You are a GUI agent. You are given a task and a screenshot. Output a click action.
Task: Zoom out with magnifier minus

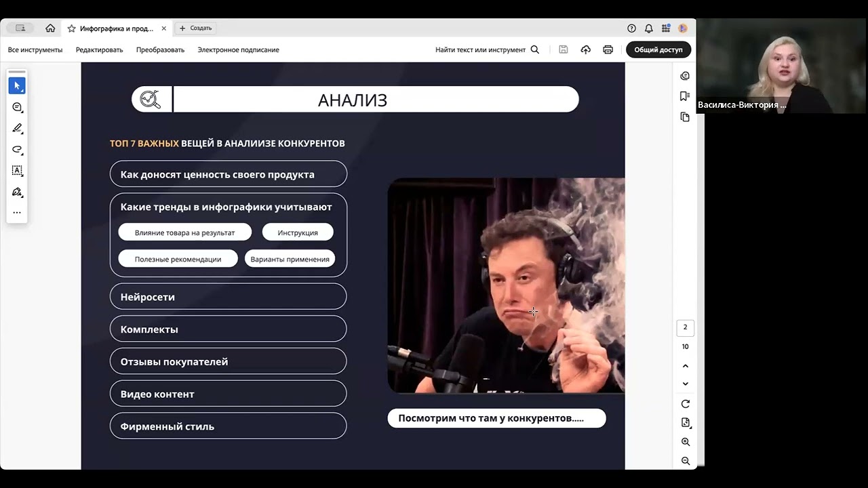[x=685, y=461]
